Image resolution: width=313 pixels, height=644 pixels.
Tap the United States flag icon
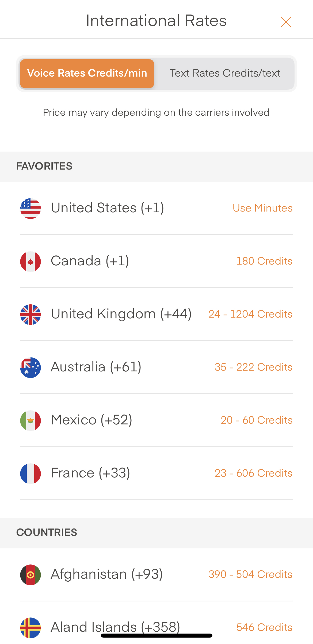click(x=30, y=208)
